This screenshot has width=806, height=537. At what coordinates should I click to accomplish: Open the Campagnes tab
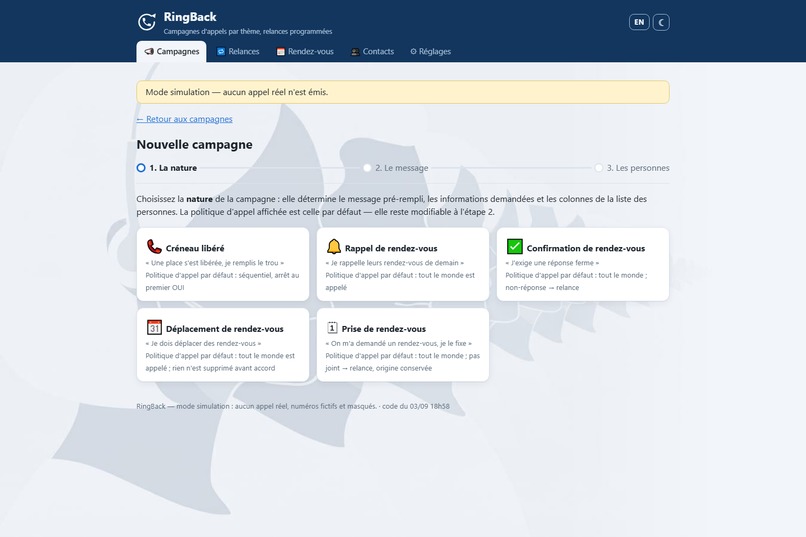pos(171,51)
